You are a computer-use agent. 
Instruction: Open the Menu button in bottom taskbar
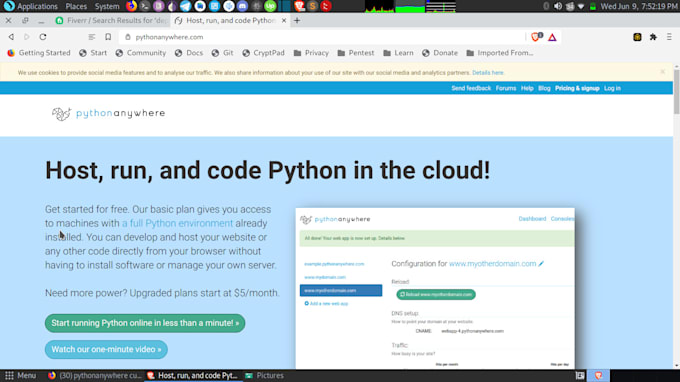pos(20,375)
